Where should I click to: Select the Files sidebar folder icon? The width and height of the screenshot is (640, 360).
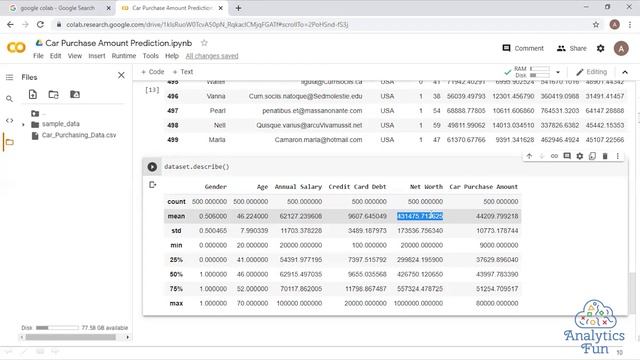click(9, 142)
